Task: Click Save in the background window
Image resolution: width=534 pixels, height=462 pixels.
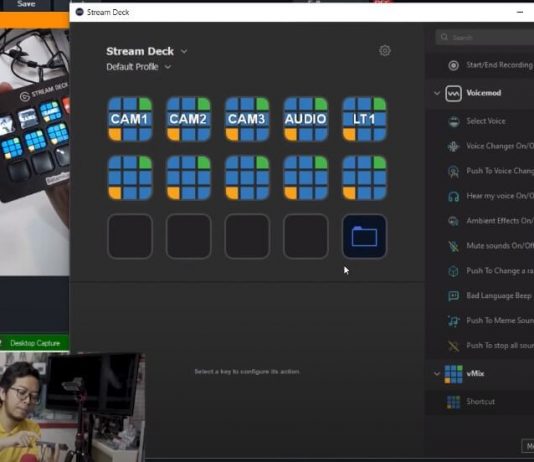Action: tap(26, 4)
